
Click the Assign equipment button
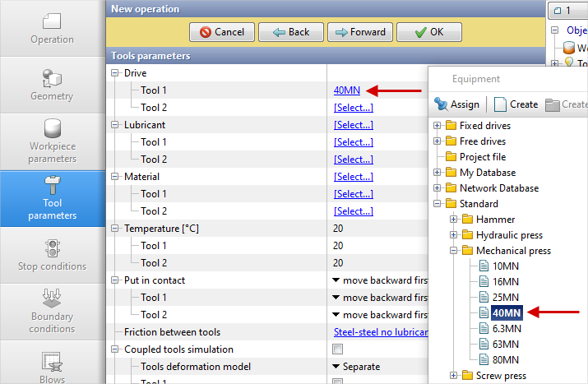coord(456,104)
